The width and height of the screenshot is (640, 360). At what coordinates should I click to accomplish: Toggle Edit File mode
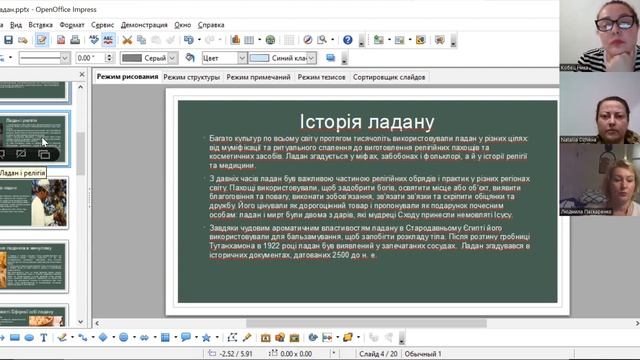pos(42,40)
